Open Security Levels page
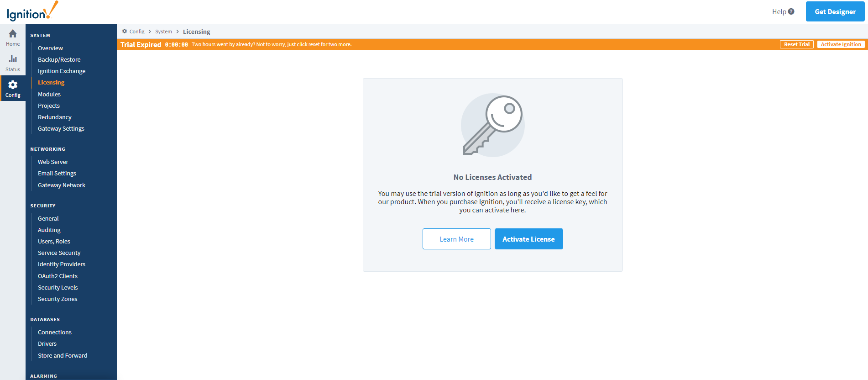 tap(58, 287)
